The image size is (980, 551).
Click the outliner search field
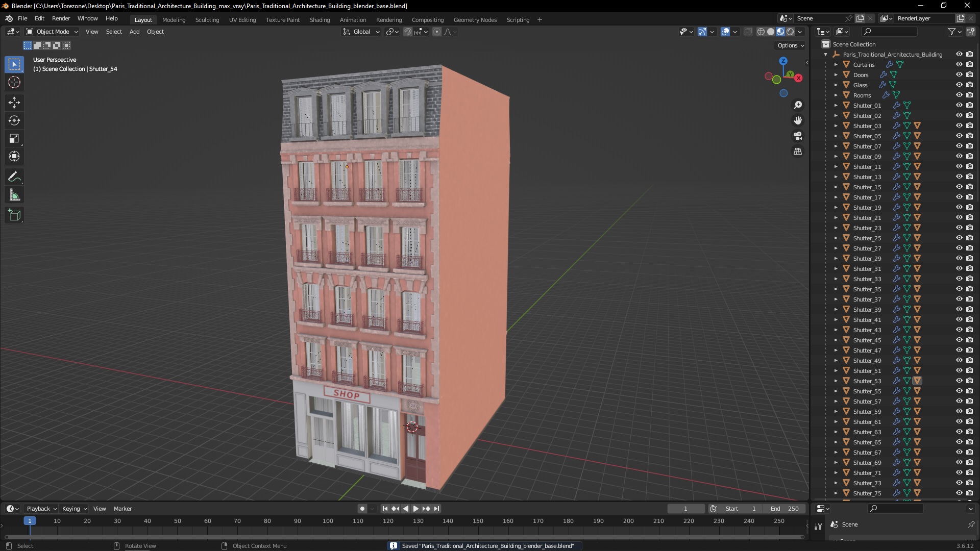[889, 32]
